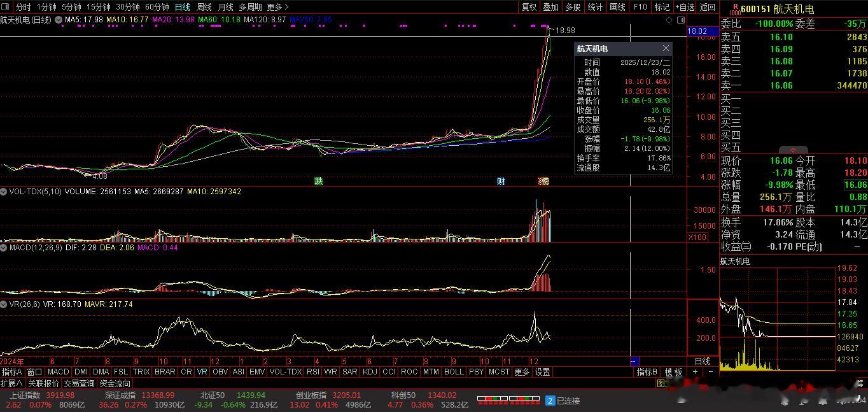Open the 资金流向 tab

[115, 383]
